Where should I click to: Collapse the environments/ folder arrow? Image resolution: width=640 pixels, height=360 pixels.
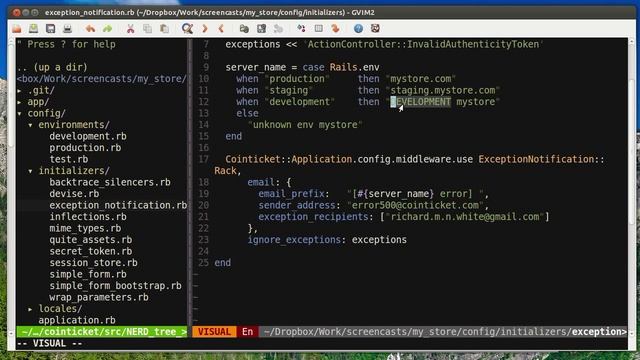pyautogui.click(x=31, y=125)
